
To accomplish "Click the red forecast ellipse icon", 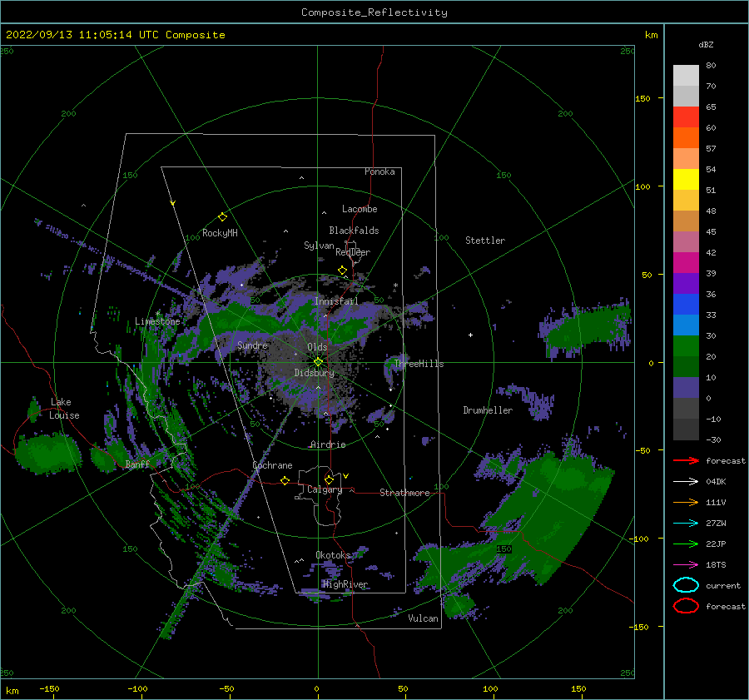I will coord(686,606).
